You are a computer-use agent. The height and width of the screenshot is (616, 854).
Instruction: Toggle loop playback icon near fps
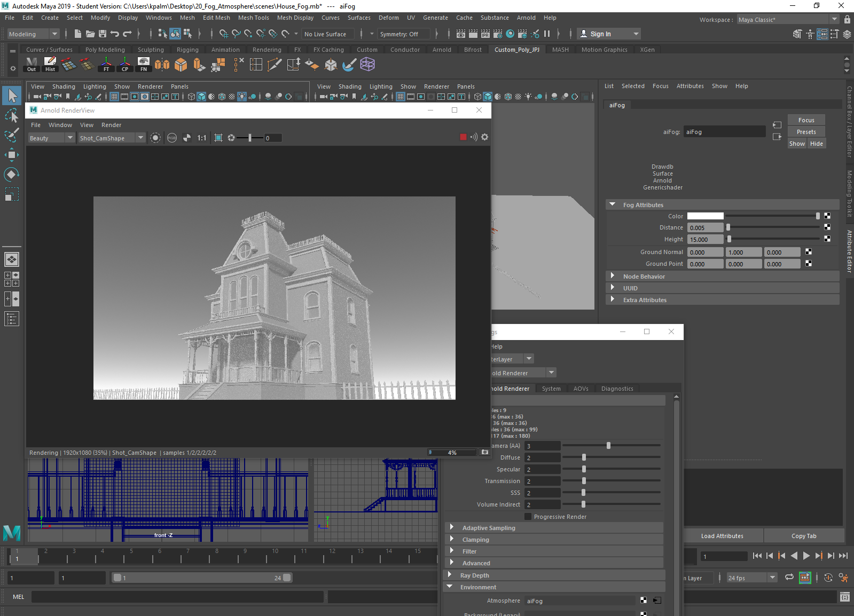coord(789,578)
